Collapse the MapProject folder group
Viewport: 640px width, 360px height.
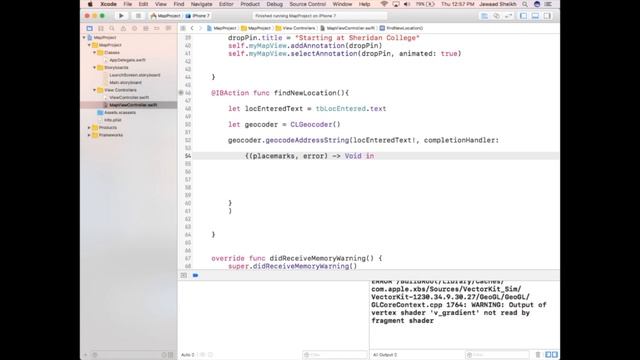[90, 45]
